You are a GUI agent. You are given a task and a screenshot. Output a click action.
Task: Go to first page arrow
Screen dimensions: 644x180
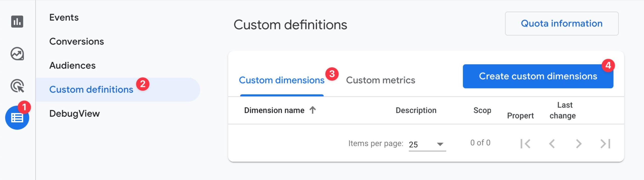(x=525, y=144)
